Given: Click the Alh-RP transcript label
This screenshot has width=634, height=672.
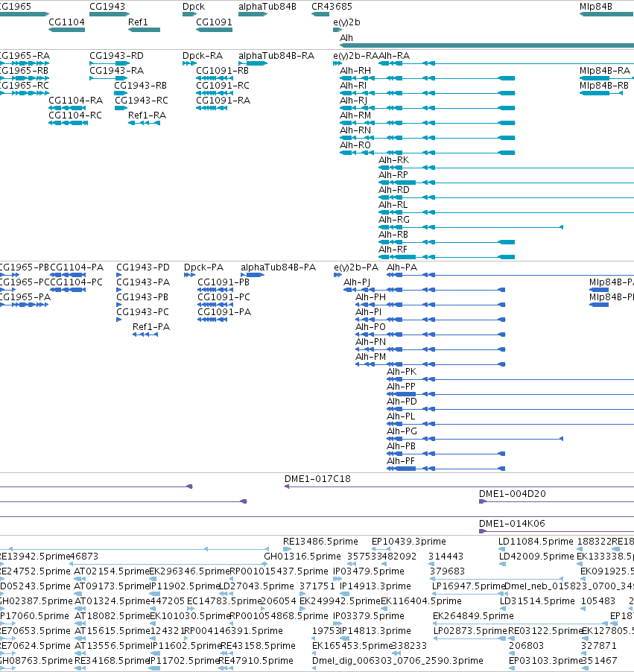Looking at the screenshot, I should coord(393,175).
